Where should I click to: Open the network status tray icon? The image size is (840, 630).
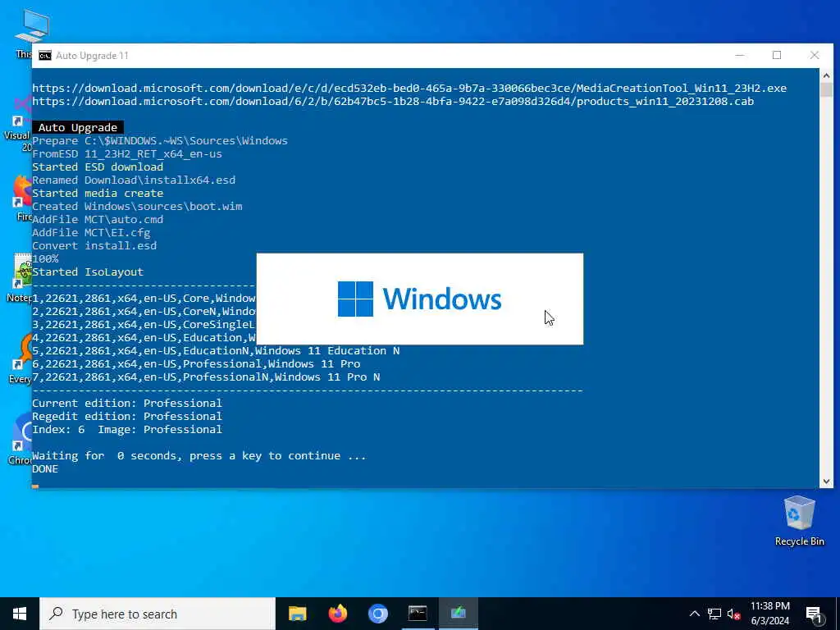click(714, 614)
